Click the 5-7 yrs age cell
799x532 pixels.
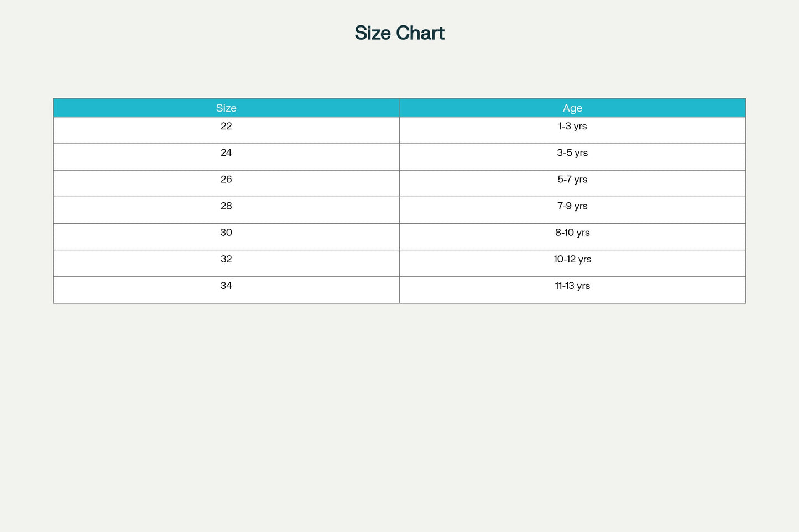pyautogui.click(x=572, y=180)
